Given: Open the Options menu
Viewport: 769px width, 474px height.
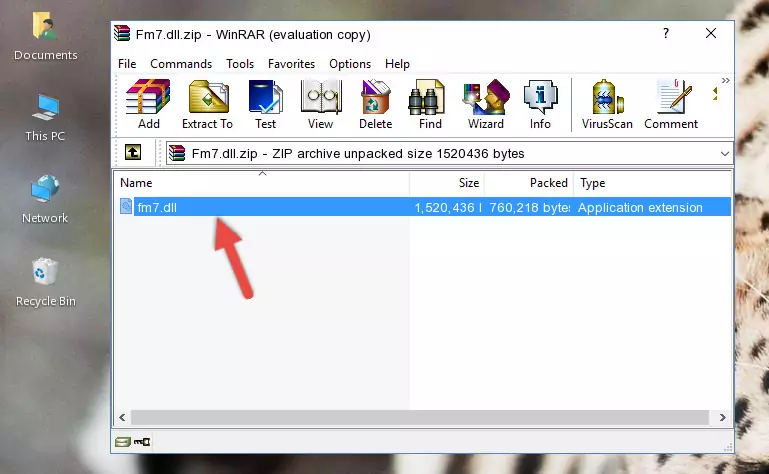Looking at the screenshot, I should click(x=350, y=64).
